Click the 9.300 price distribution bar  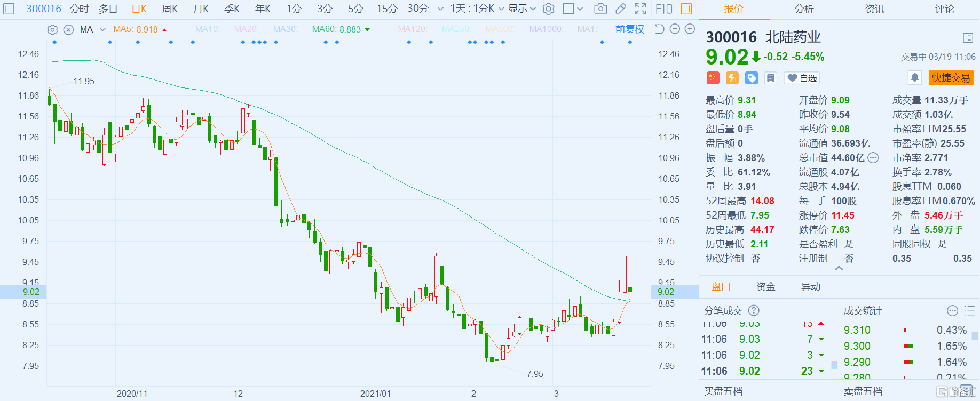908,346
